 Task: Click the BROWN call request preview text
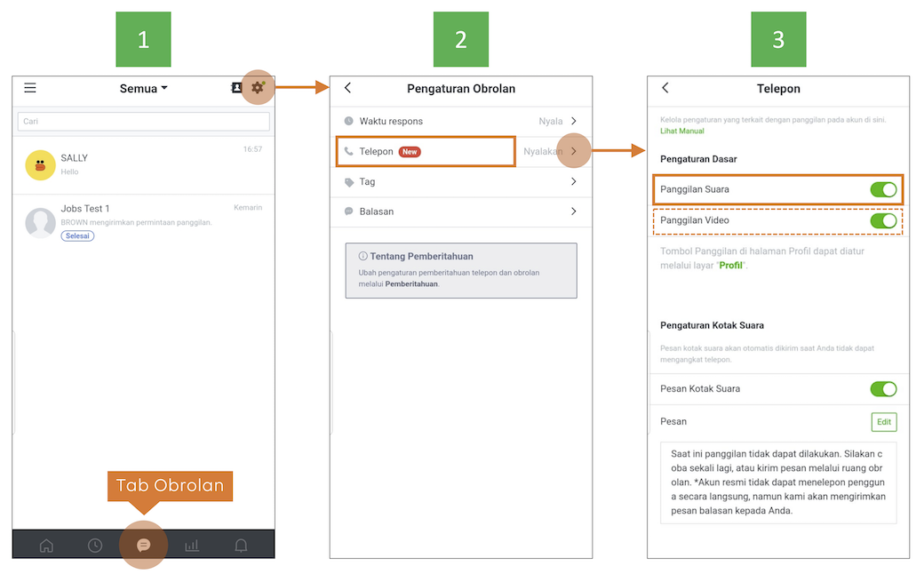point(136,223)
